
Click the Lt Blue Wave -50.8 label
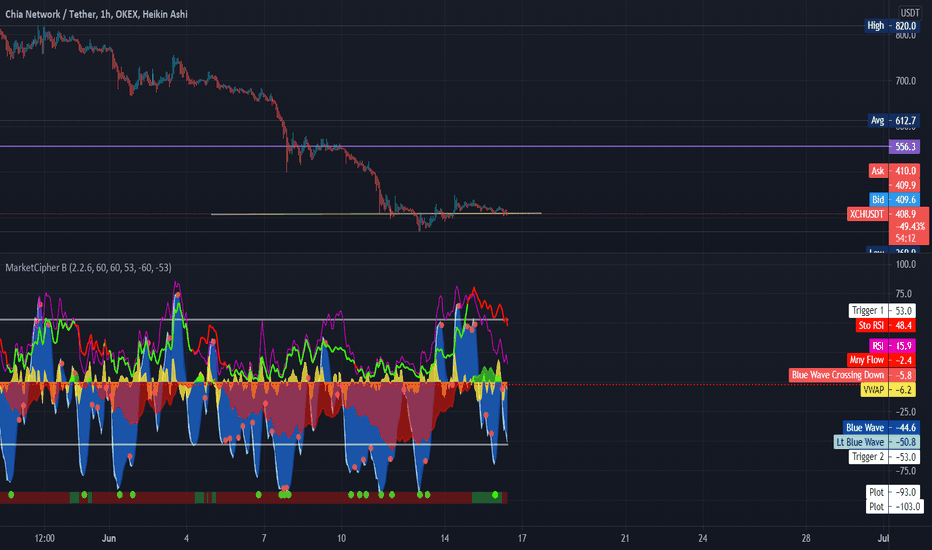[x=877, y=442]
